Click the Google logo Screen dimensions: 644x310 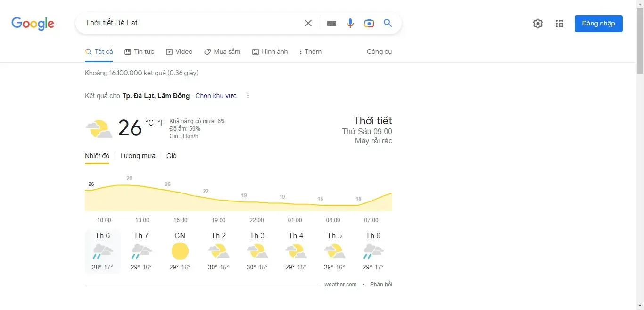(32, 24)
